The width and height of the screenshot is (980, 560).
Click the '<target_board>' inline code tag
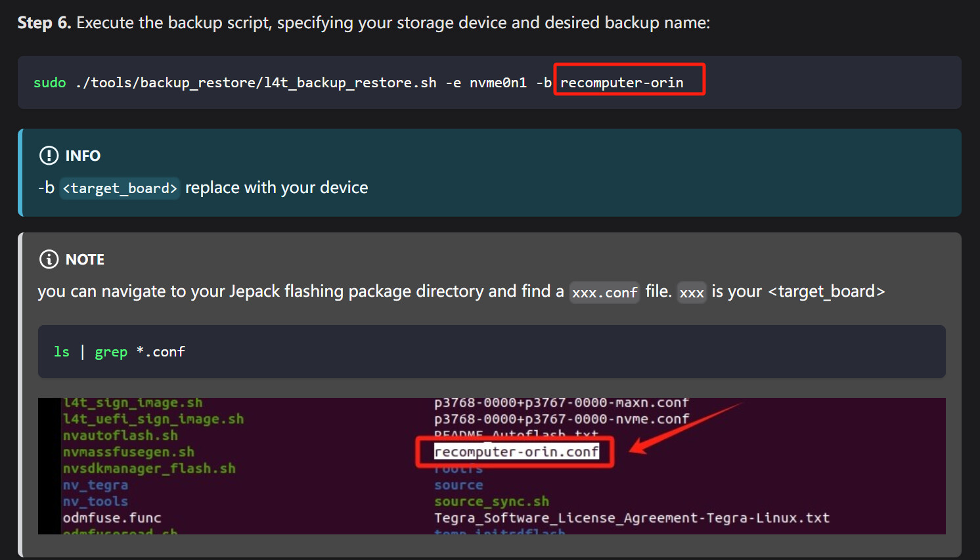[x=120, y=188]
